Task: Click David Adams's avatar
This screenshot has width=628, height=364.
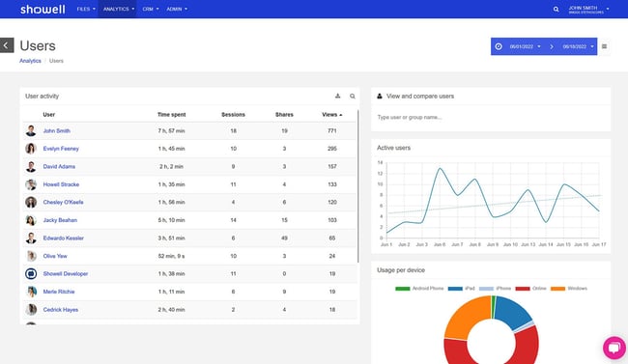Action: coord(31,166)
